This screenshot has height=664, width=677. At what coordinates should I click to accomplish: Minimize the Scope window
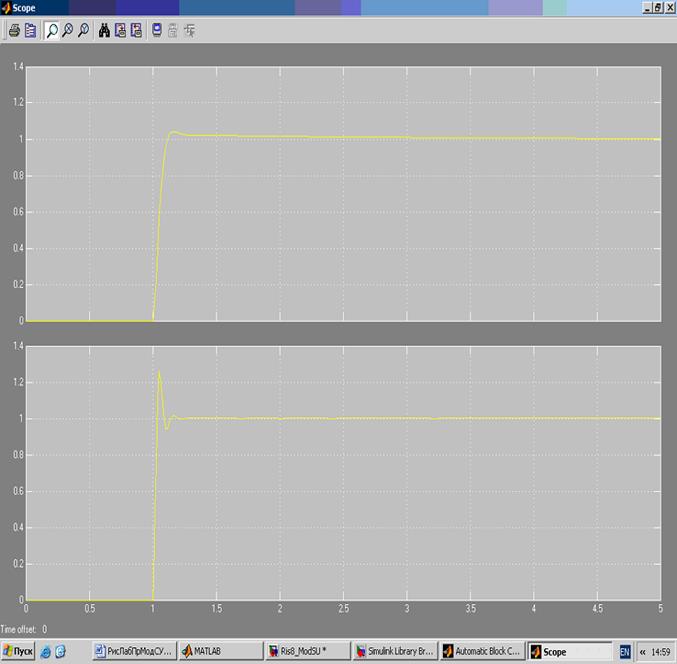[x=647, y=7]
